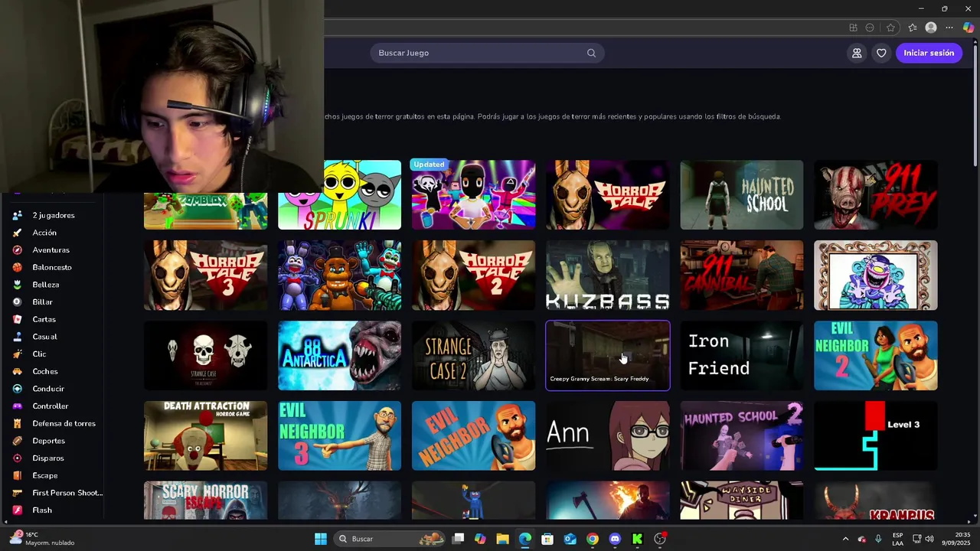Expand the system tray hidden icons chevron
The image size is (980, 551).
845,539
